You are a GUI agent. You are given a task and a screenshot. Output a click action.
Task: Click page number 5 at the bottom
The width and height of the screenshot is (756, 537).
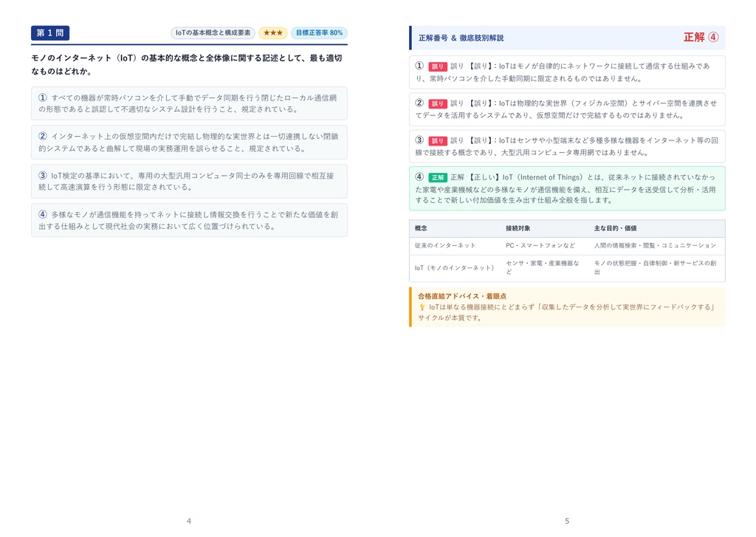(x=567, y=521)
